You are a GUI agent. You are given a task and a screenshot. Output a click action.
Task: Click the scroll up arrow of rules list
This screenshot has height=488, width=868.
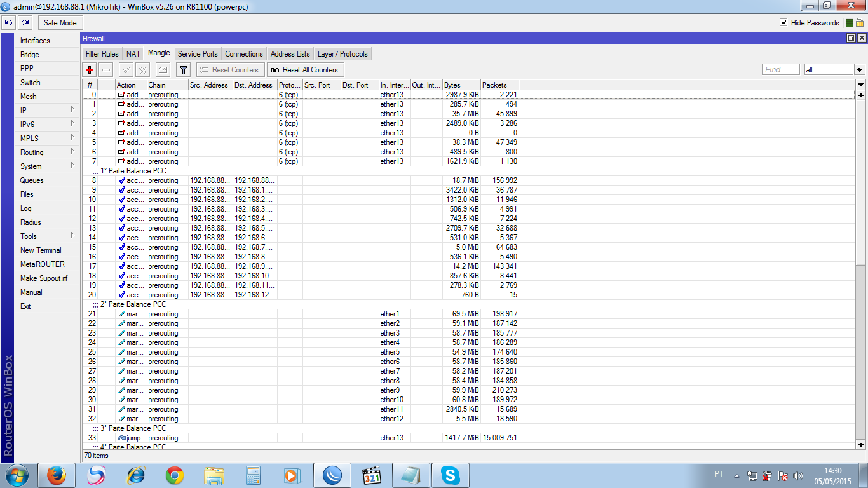click(x=861, y=95)
